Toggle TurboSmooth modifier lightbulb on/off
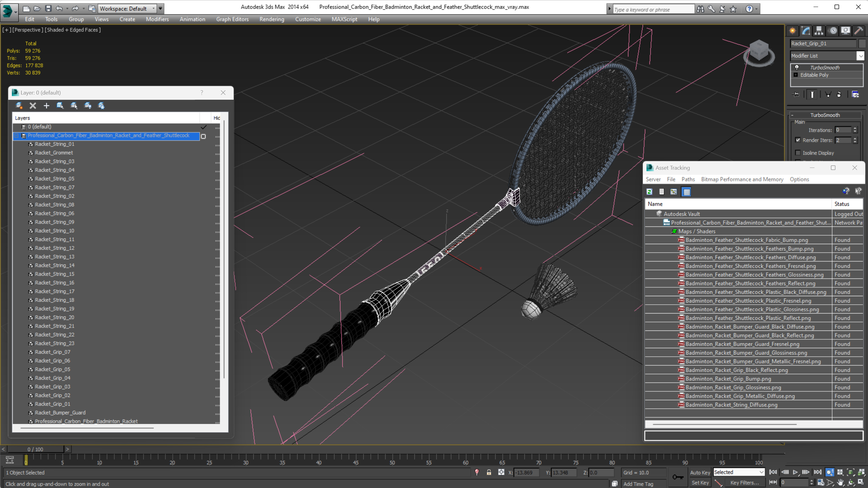868x488 pixels. click(x=797, y=68)
